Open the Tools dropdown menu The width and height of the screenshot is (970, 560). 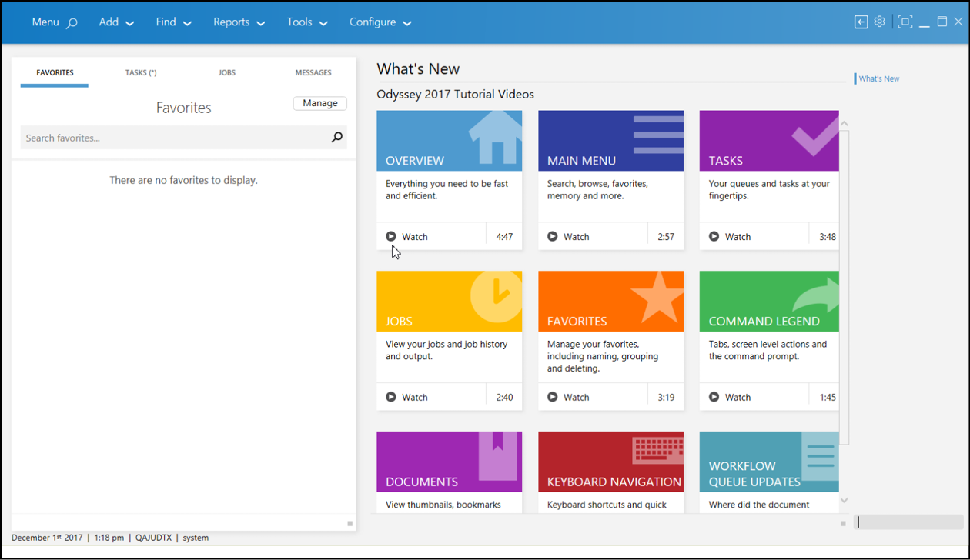click(x=307, y=22)
